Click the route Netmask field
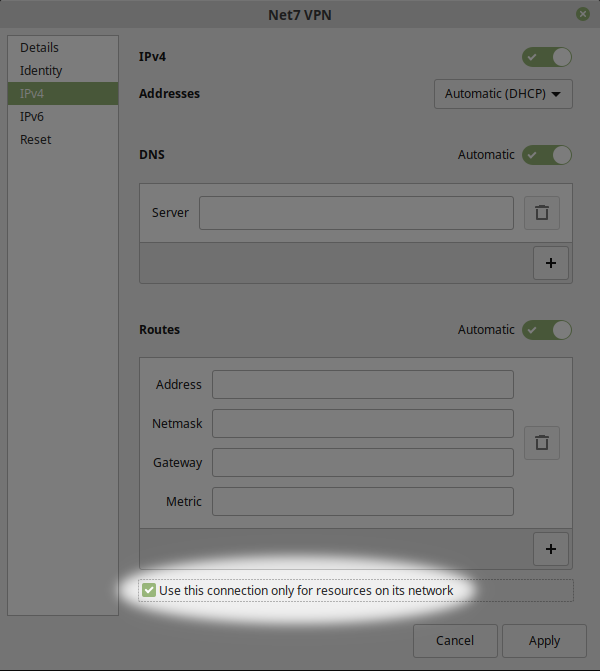 point(363,424)
